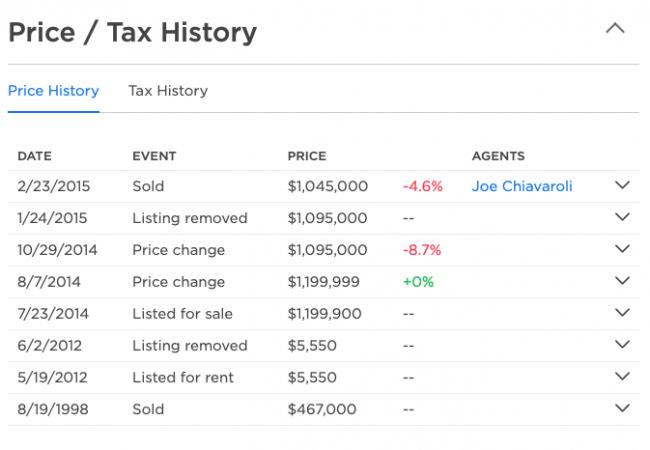Expand the 1/24/2015 Listing removed row
The image size is (650, 450).
pos(623,218)
